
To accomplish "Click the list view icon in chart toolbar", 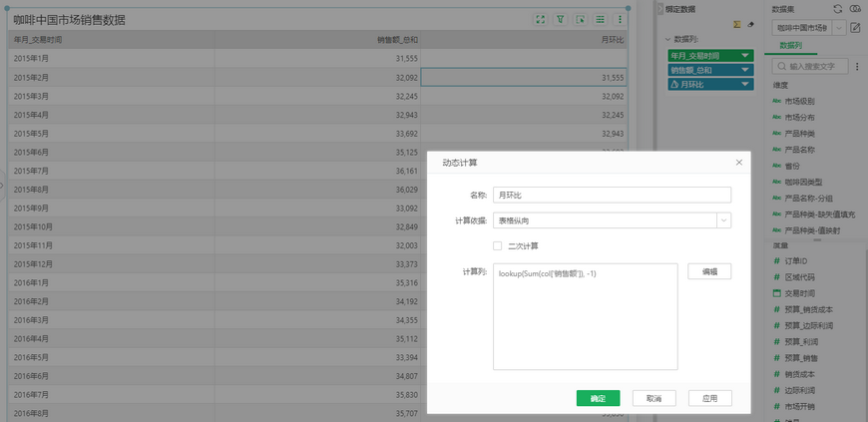I will point(600,19).
